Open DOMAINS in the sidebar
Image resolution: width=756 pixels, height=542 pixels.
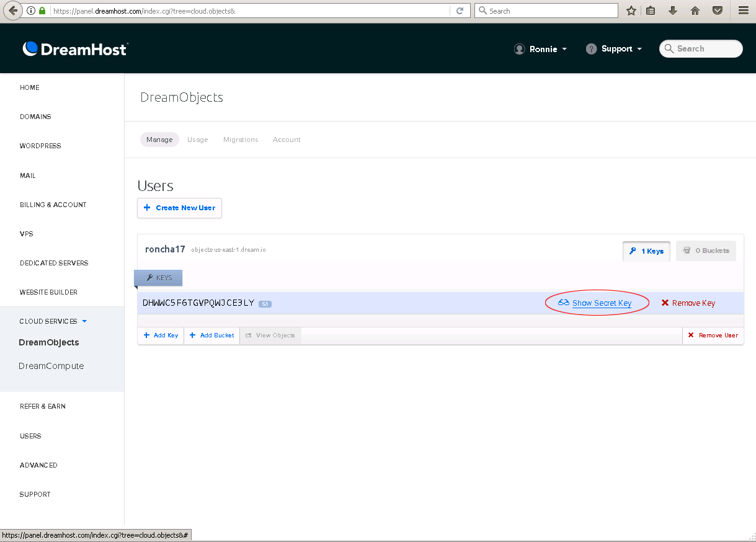click(35, 117)
